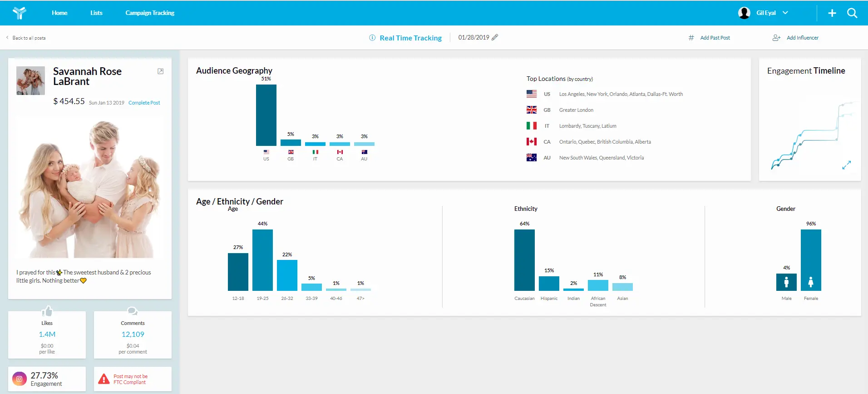Expand the Engagement Timeline chart
The height and width of the screenshot is (394, 868).
point(846,165)
